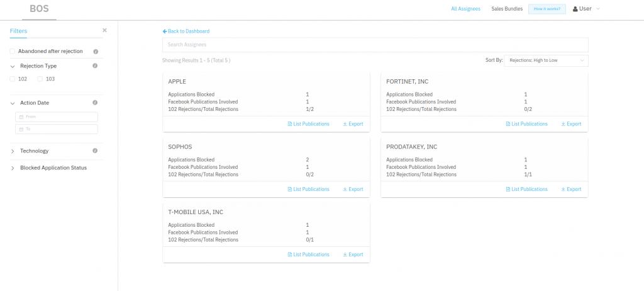This screenshot has width=644, height=291.
Task: Close the Filters panel with X icon
Action: pos(104,30)
